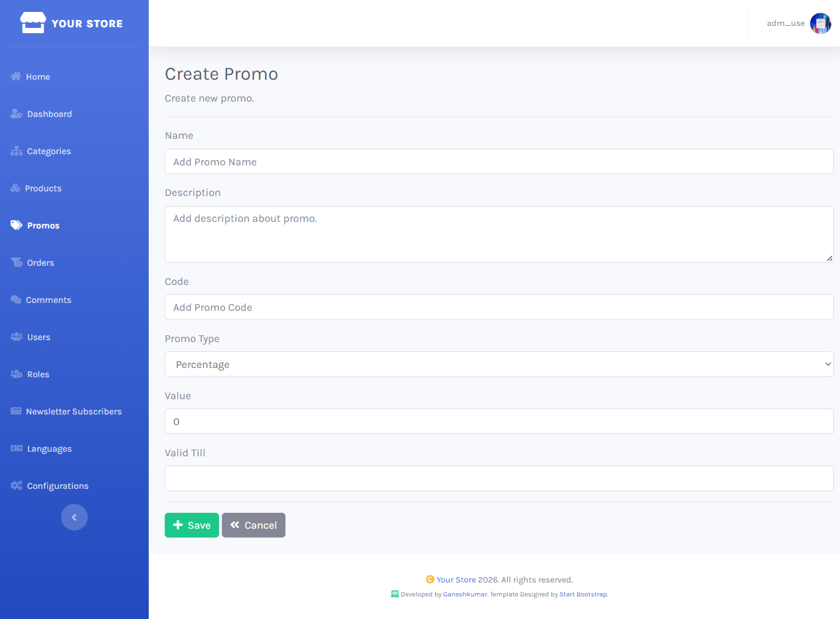Viewport: 840px width, 619px height.
Task: Click the Valid Till date field
Action: 499,478
